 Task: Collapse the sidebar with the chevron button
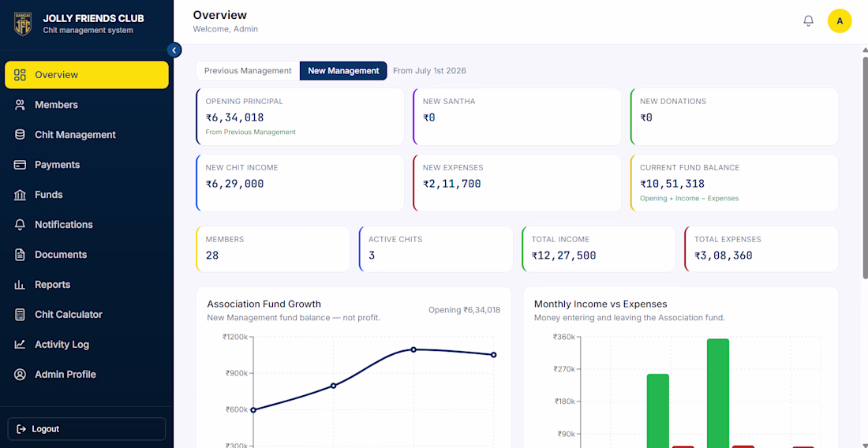(x=174, y=50)
